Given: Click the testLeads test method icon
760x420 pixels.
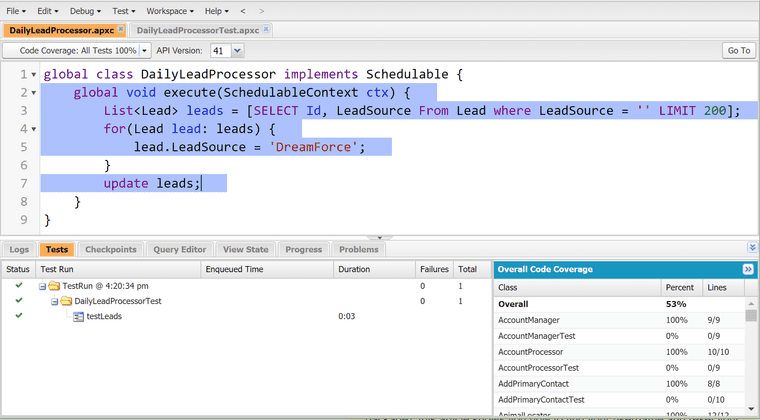Looking at the screenshot, I should coord(78,317).
